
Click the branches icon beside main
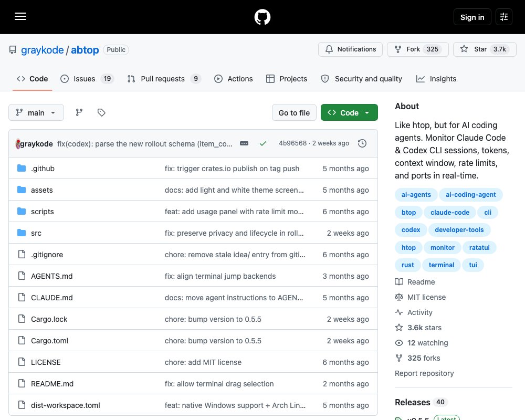point(79,112)
